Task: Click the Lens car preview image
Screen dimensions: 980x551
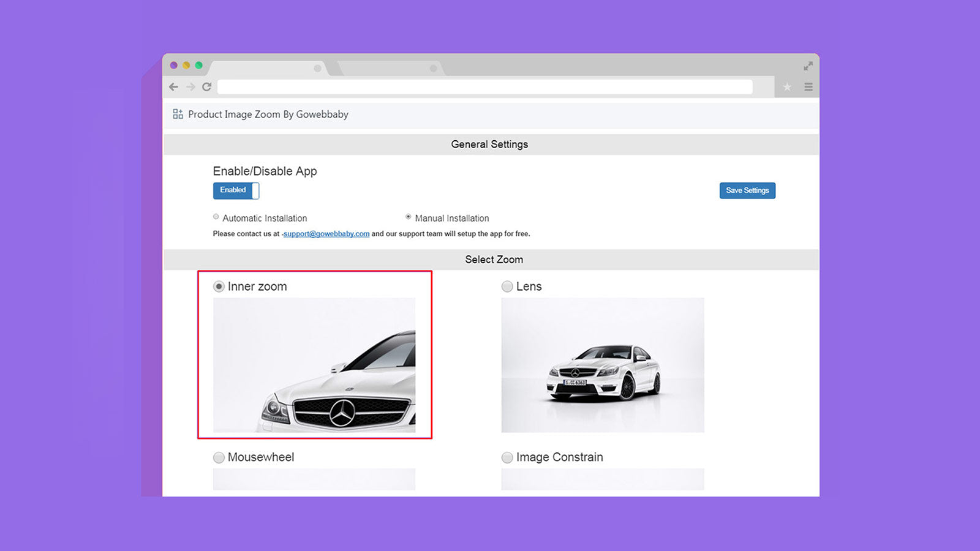Action: coord(602,366)
